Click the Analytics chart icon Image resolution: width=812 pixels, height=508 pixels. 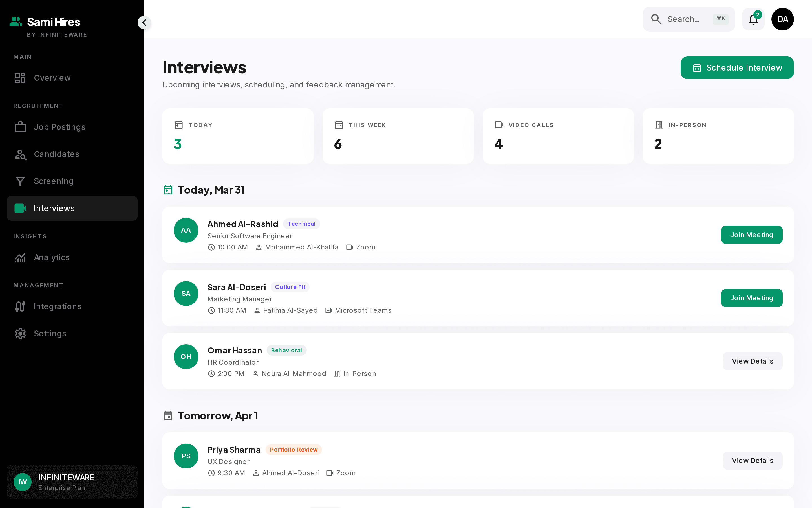[20, 257]
